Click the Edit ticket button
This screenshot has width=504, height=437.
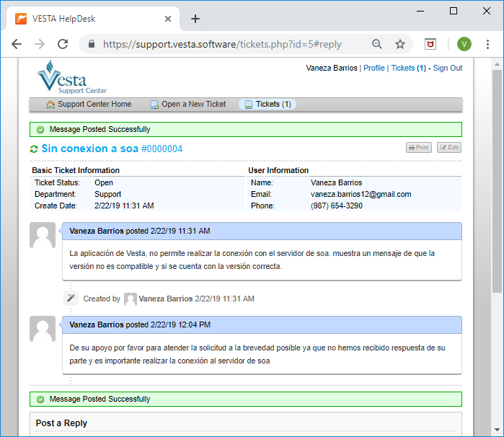click(448, 148)
